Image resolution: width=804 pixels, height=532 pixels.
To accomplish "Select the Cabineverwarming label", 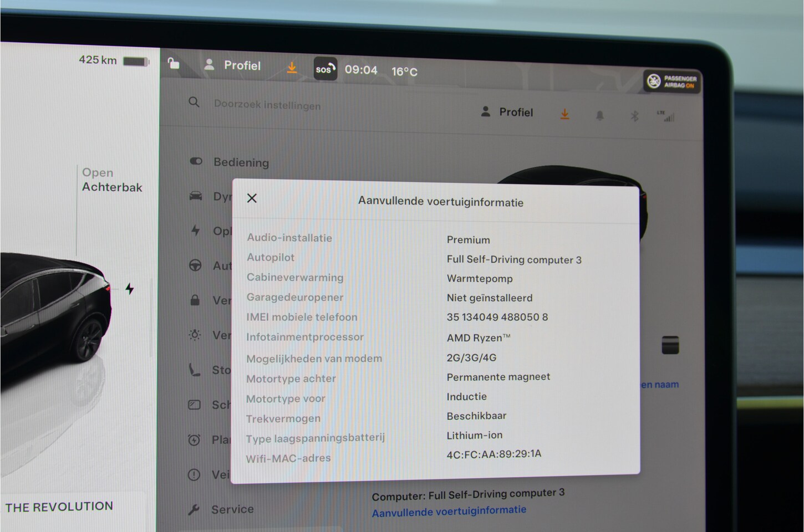I will 295,278.
